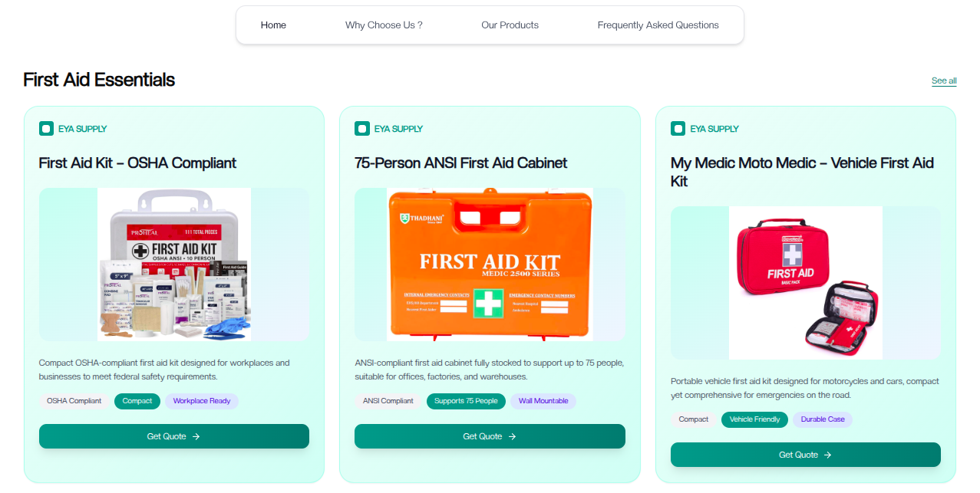Select the Workplace Ready tag
Viewport: 980px width, 493px height.
click(202, 401)
